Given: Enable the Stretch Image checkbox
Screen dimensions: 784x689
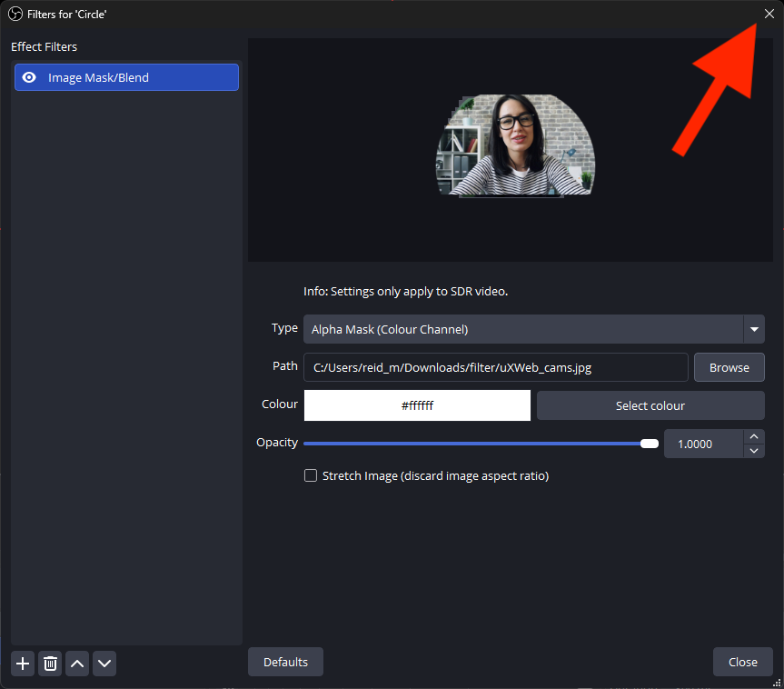Looking at the screenshot, I should [311, 475].
